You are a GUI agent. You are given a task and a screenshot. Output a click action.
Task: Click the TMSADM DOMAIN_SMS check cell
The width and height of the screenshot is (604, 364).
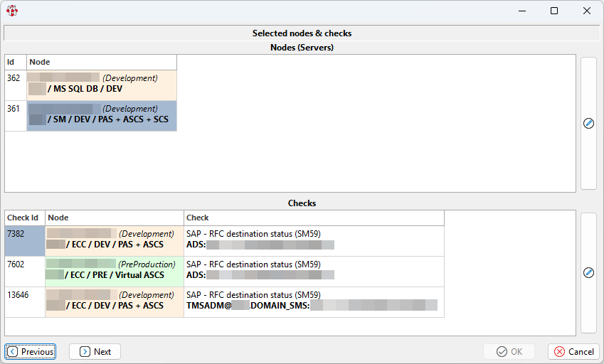[313, 301]
